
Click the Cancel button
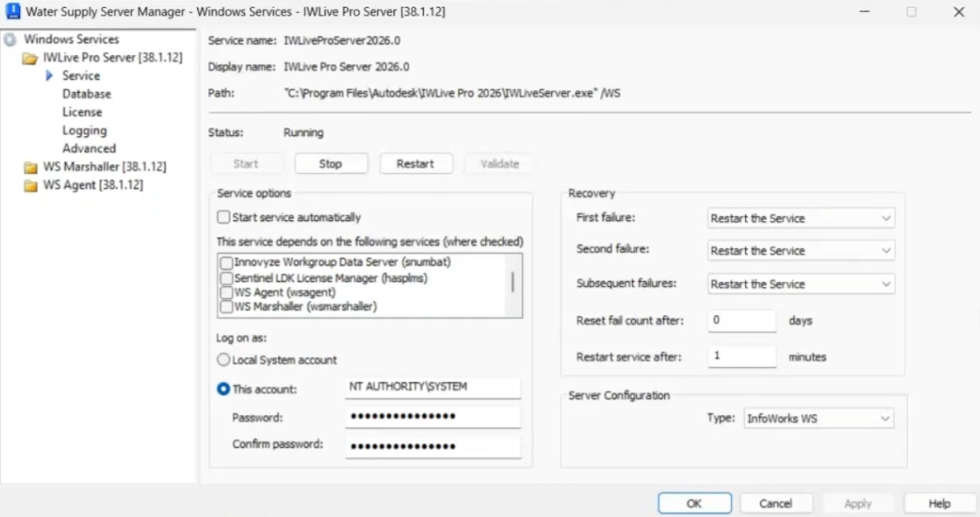tap(776, 503)
